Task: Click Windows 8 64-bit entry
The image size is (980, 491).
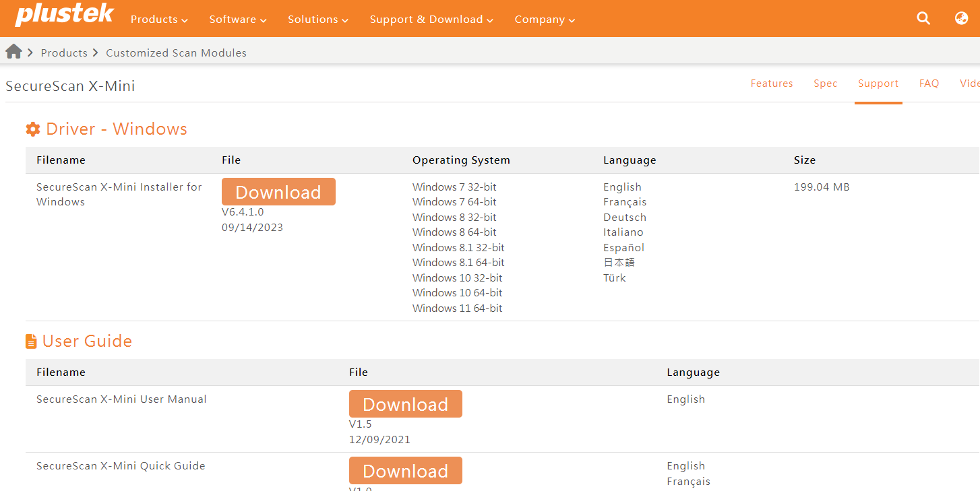Action: [x=454, y=232]
